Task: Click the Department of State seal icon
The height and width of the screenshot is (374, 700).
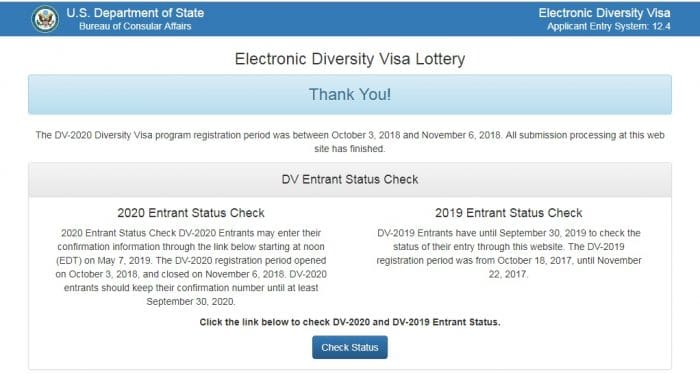Action: pyautogui.click(x=45, y=19)
